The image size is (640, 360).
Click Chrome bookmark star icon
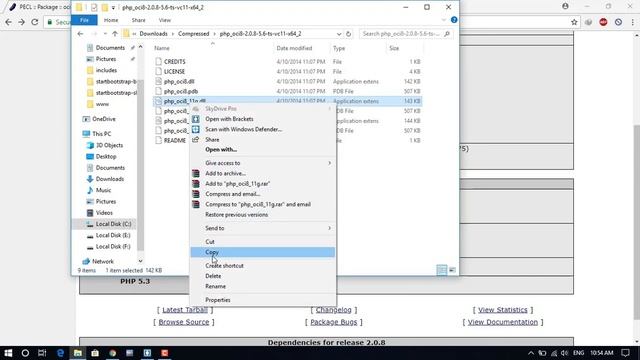coord(574,22)
